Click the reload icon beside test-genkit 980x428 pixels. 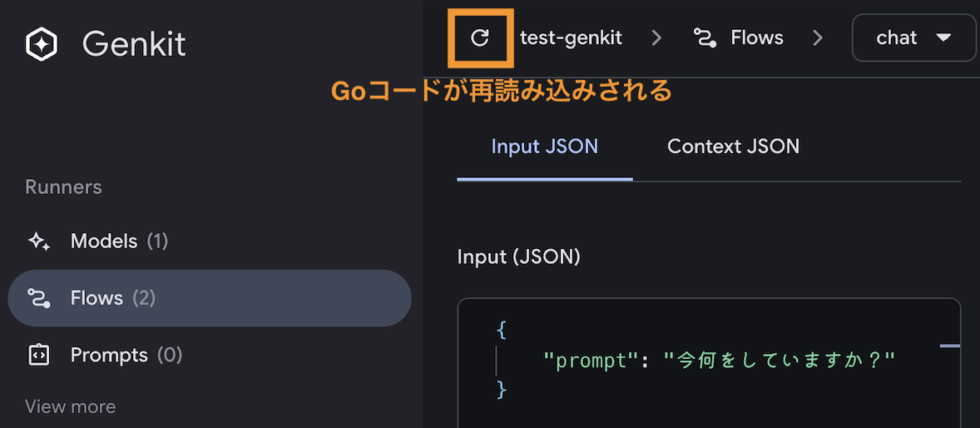pos(479,38)
